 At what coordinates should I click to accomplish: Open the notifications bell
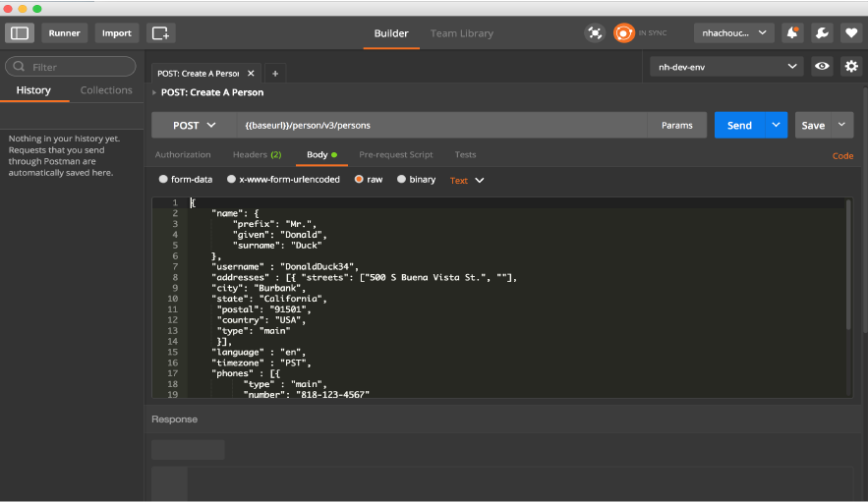792,32
